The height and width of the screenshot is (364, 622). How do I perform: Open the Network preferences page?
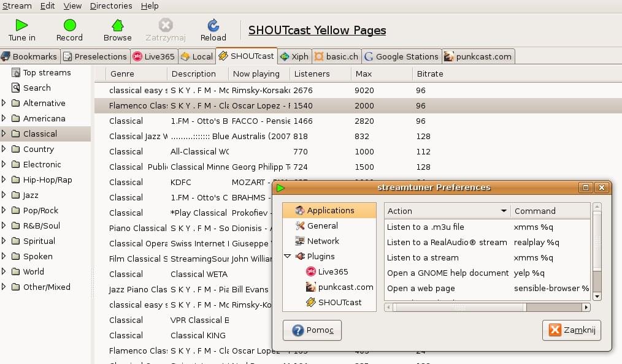click(323, 241)
